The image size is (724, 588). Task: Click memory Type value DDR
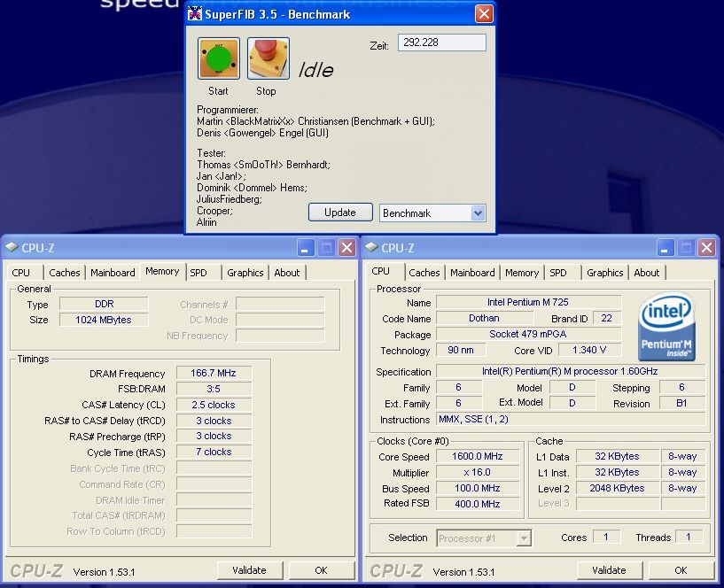pos(104,304)
